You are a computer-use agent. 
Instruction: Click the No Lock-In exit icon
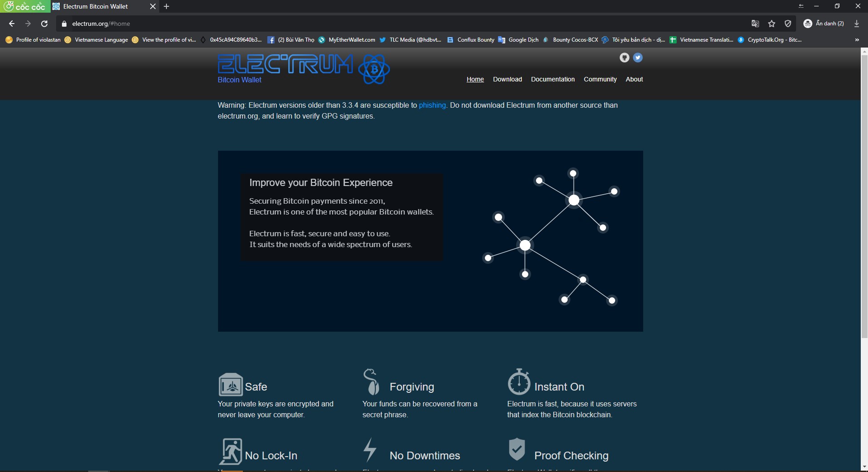(x=231, y=451)
